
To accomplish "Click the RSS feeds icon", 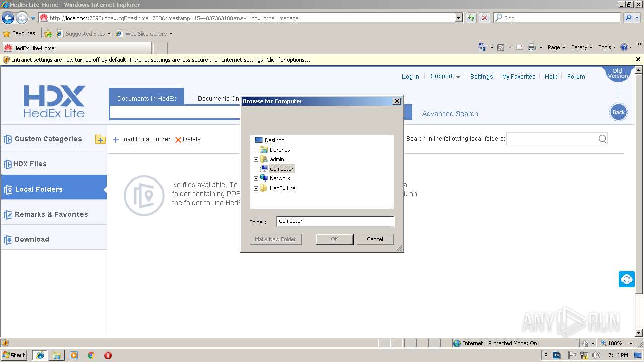I will click(x=501, y=47).
